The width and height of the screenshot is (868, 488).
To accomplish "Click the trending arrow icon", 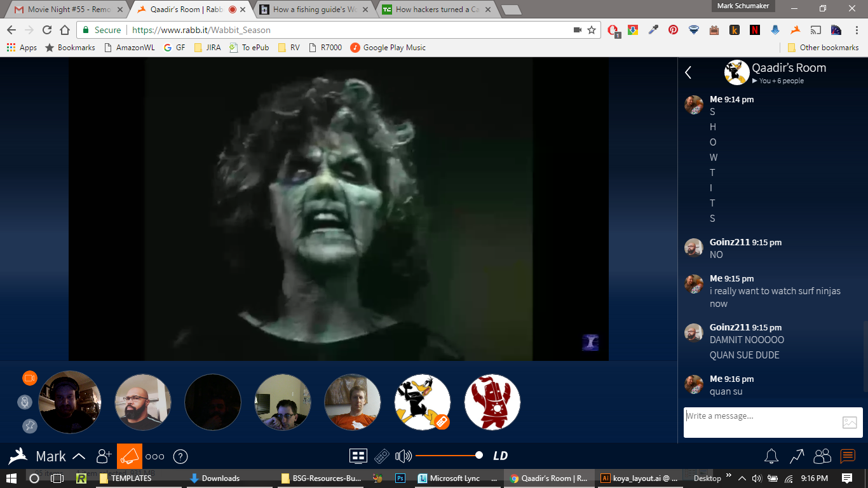I will (797, 456).
